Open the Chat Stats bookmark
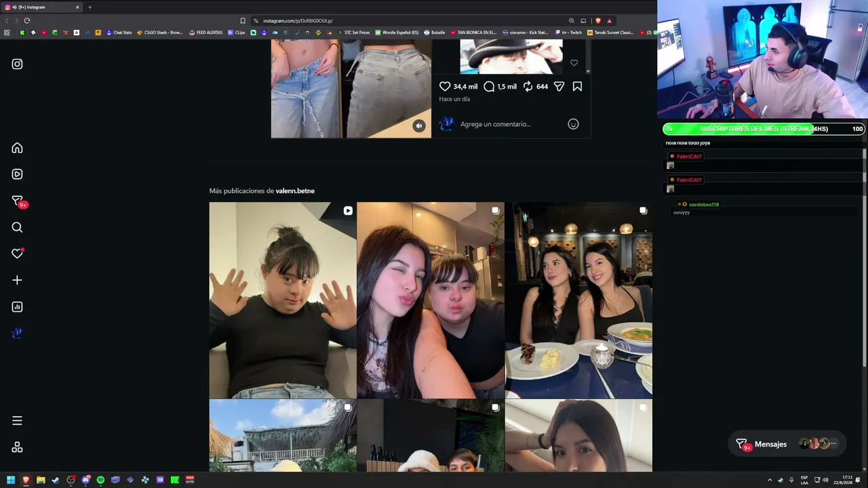This screenshot has height=488, width=868. click(x=119, y=33)
